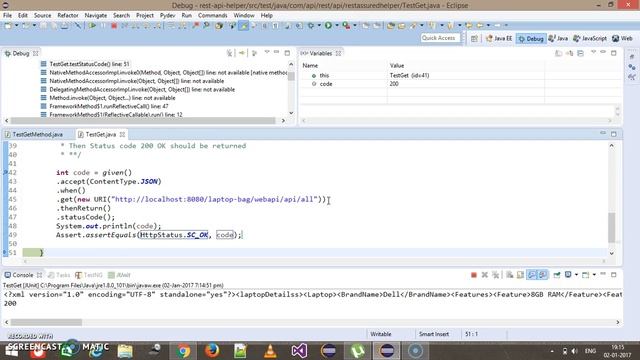Expand External Tools dropdown arrow
Screen dimensions: 640x360
(355, 25)
